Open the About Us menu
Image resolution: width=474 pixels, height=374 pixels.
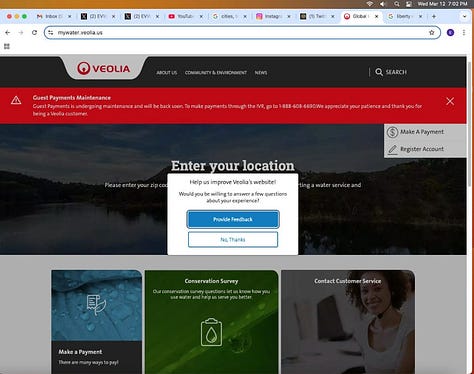(x=167, y=72)
